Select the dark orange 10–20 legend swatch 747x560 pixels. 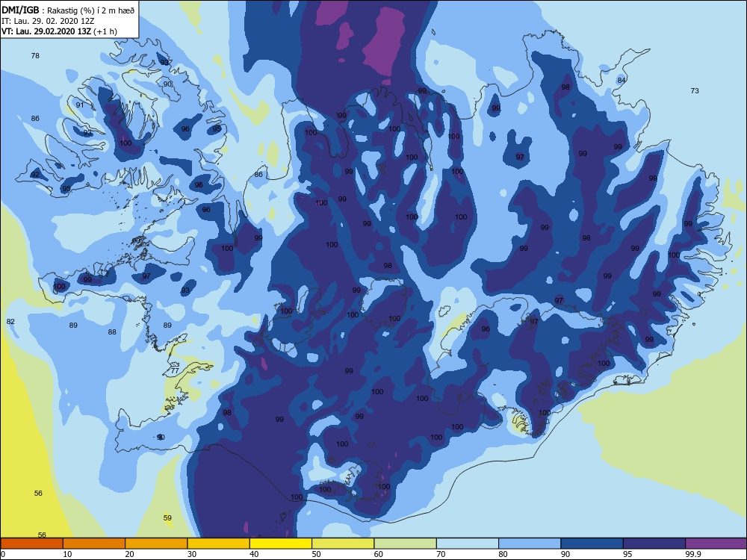pos(94,544)
